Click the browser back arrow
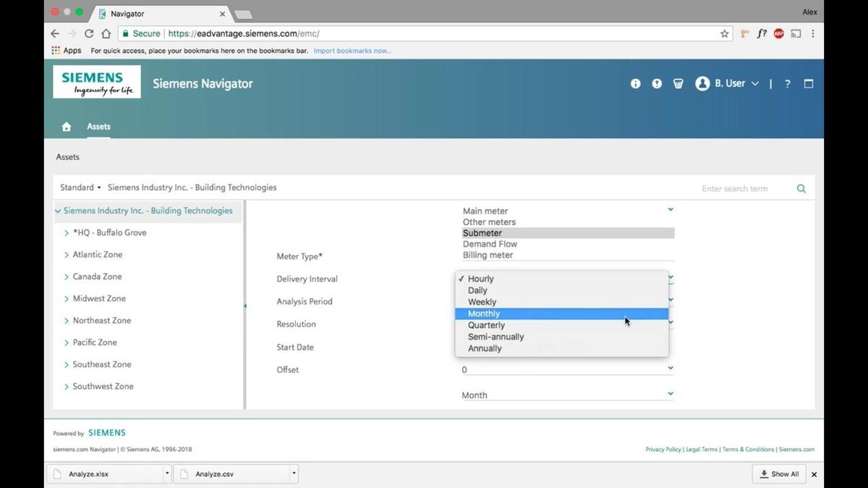The image size is (868, 488). pos(55,33)
